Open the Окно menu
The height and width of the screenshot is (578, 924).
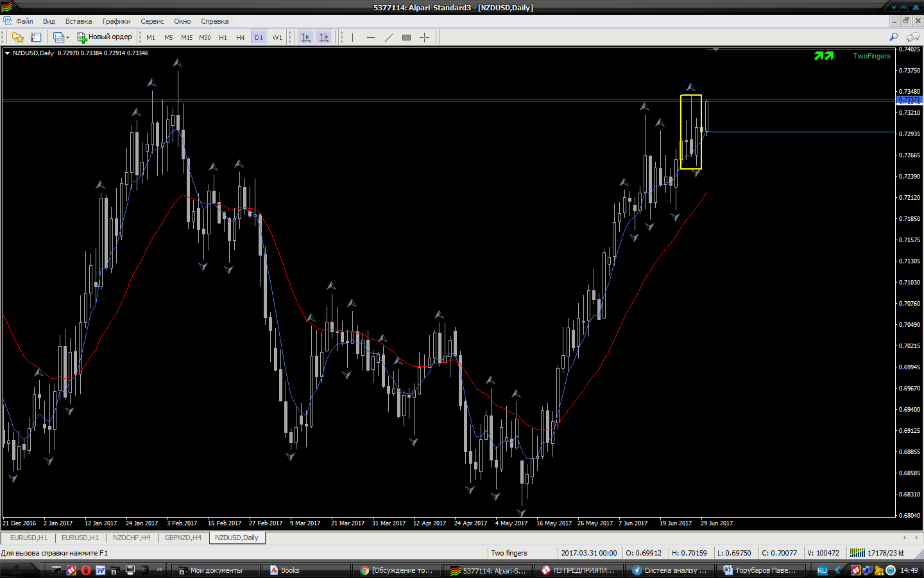182,21
